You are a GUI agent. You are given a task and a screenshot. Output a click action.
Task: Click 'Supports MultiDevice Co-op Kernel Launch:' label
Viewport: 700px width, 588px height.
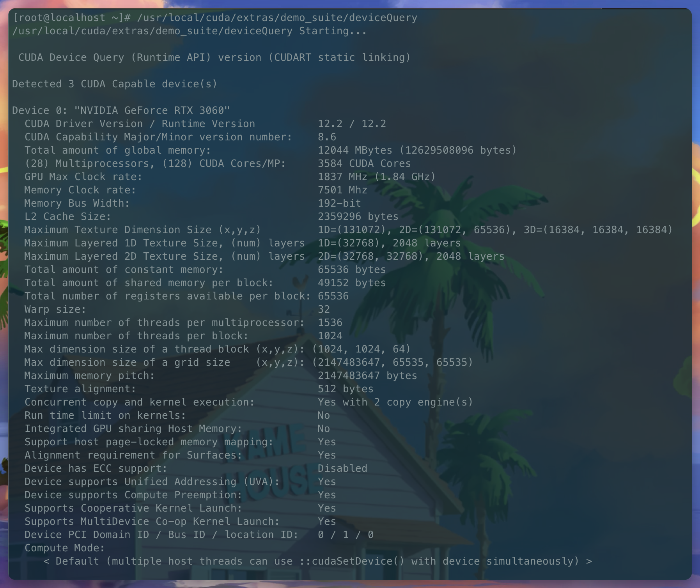pos(152,522)
